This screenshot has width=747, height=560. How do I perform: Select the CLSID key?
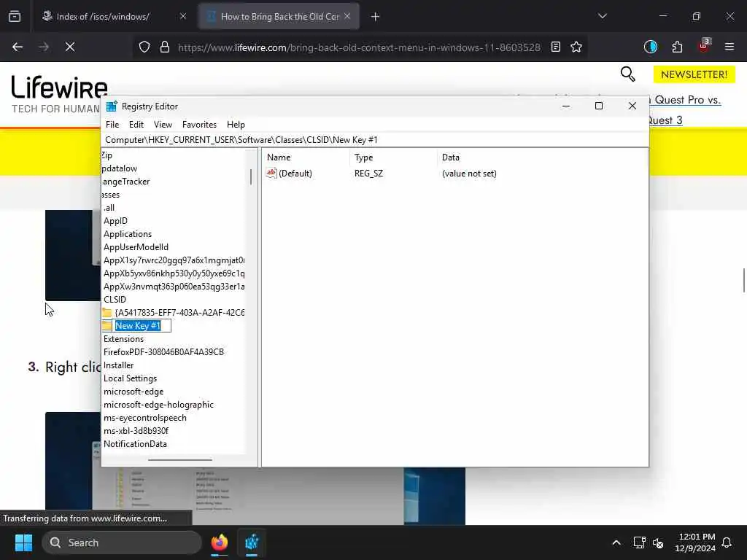click(115, 300)
